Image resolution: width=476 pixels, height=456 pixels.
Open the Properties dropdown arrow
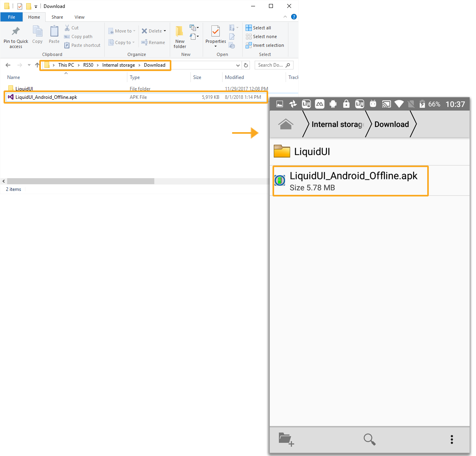click(x=216, y=46)
